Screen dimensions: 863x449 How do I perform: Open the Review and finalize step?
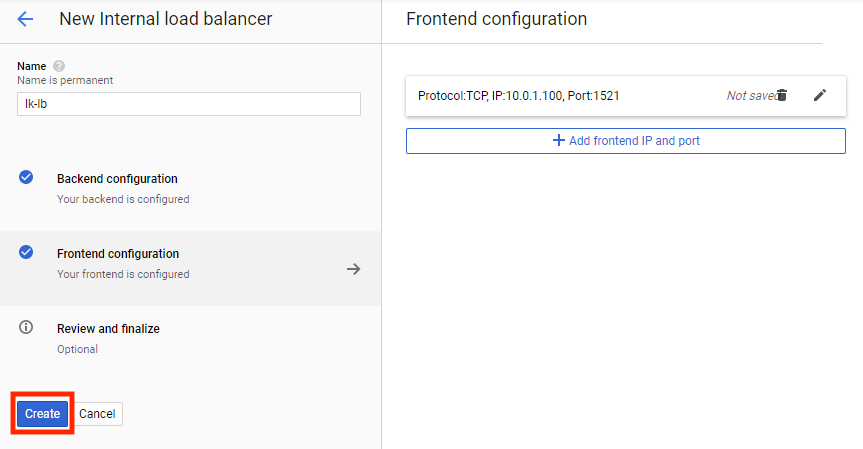[x=108, y=329]
